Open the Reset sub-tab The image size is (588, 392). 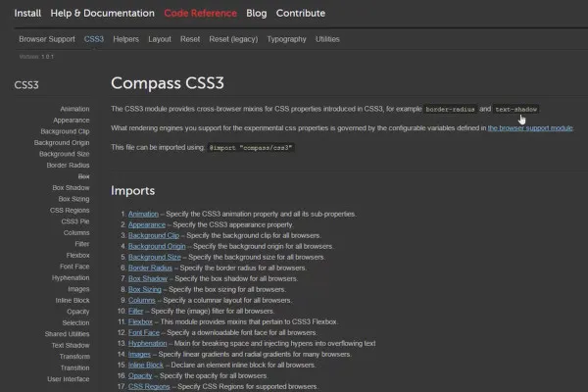[190, 39]
